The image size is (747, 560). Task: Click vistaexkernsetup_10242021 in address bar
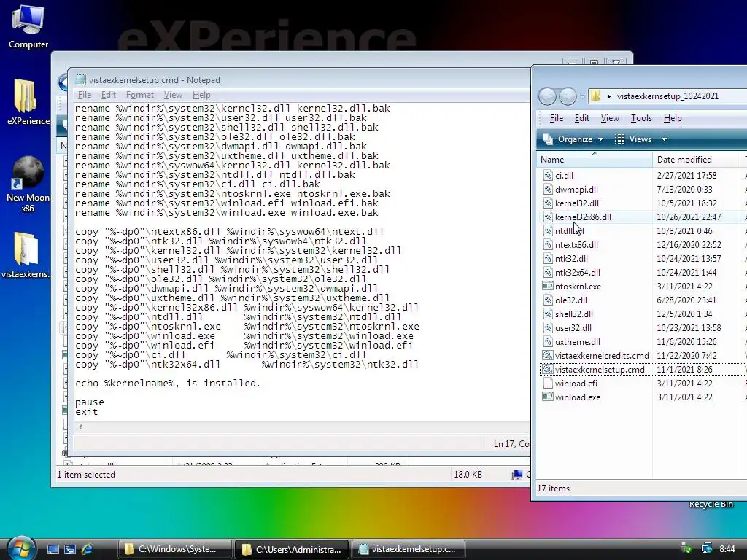[667, 96]
